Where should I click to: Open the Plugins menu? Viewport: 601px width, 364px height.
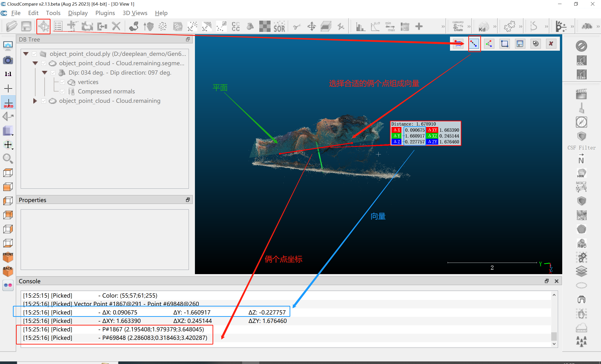105,13
